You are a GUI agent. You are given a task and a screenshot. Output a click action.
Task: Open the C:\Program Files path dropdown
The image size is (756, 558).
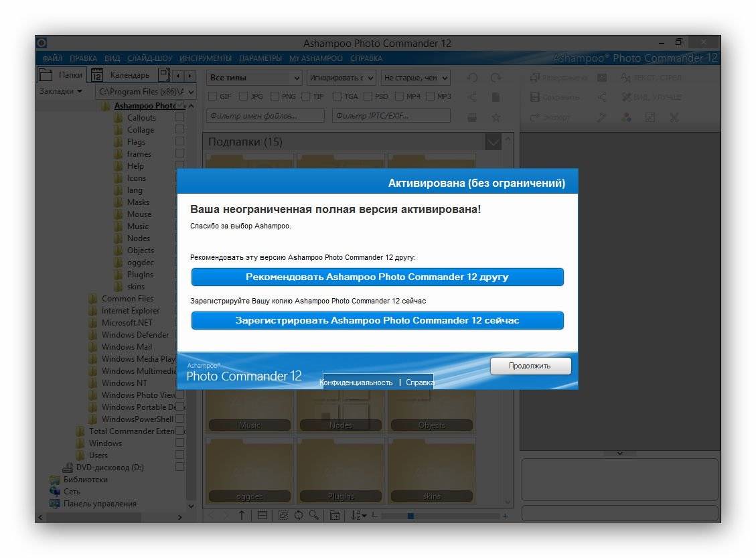pyautogui.click(x=145, y=92)
